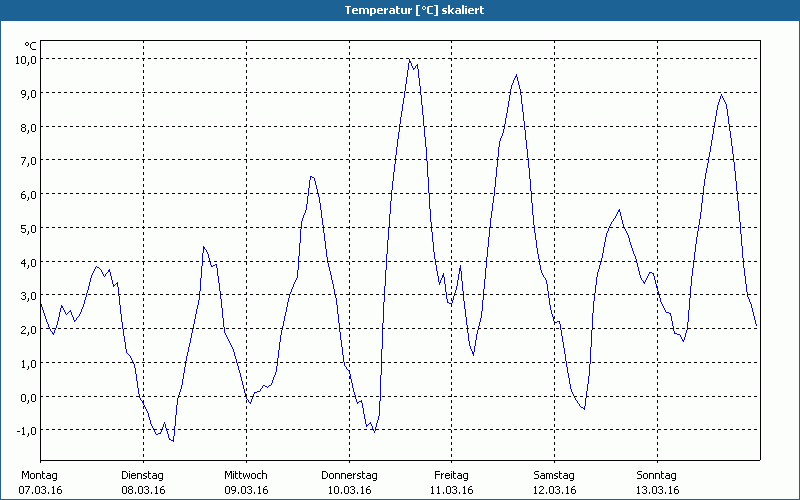Viewport: 800px width, 500px height.
Task: Click the Samstag day label
Action: tap(554, 475)
